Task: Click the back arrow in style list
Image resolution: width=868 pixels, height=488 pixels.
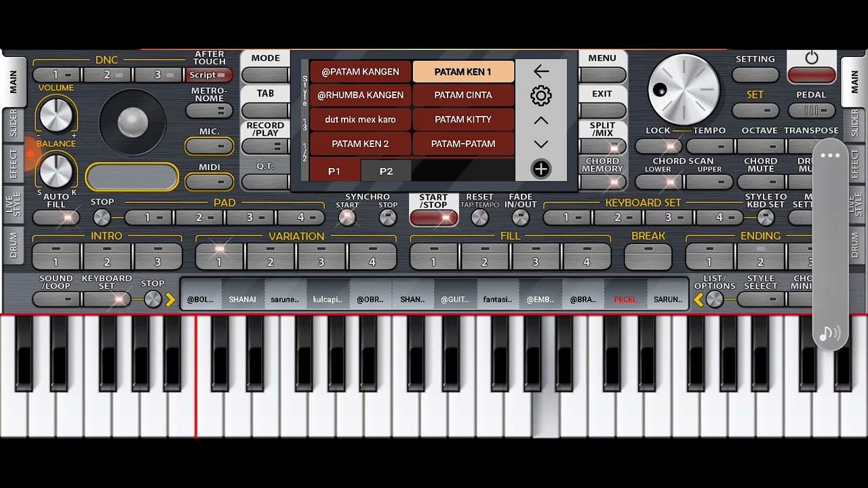Action: [x=540, y=71]
